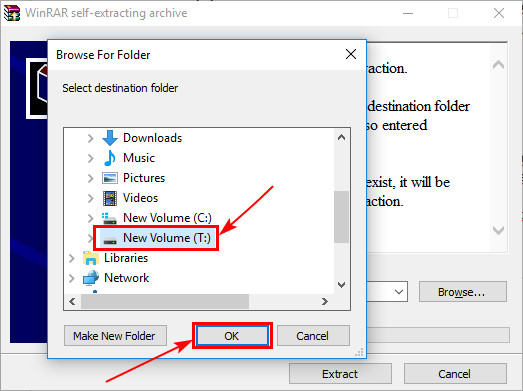Pick New Volume (C:) as destination
The width and height of the screenshot is (523, 391).
pyautogui.click(x=167, y=218)
